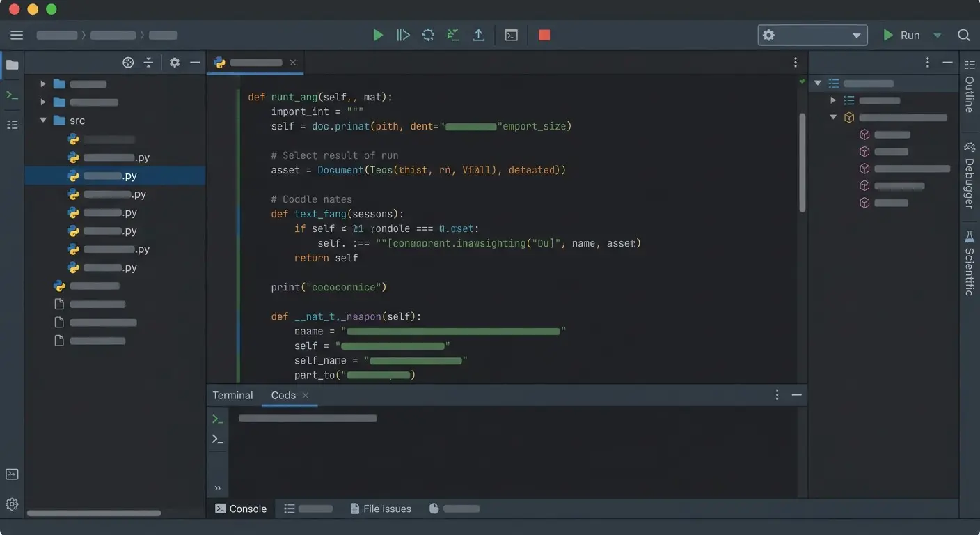Viewport: 980px width, 535px height.
Task: Click the second terminal session icon
Action: click(x=218, y=439)
